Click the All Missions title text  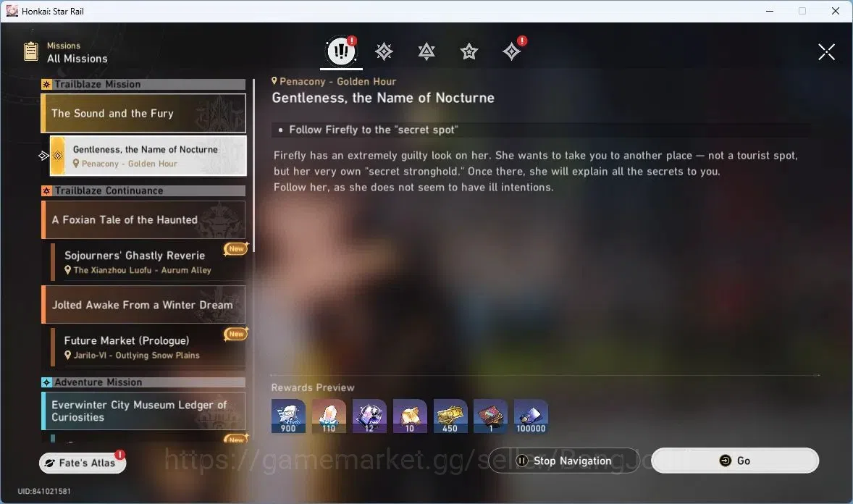[x=77, y=59]
